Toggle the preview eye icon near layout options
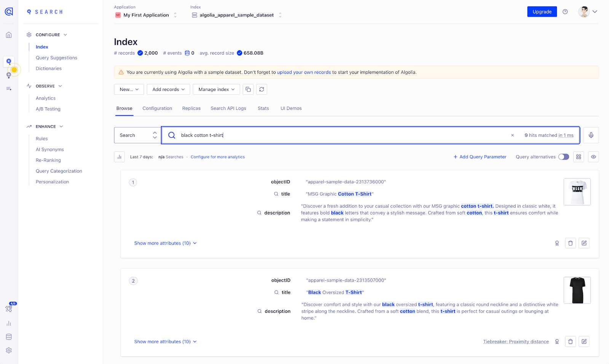 593,157
